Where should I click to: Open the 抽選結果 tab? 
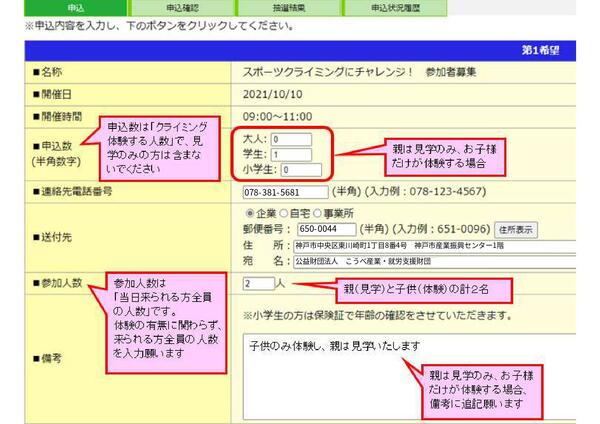click(x=289, y=8)
